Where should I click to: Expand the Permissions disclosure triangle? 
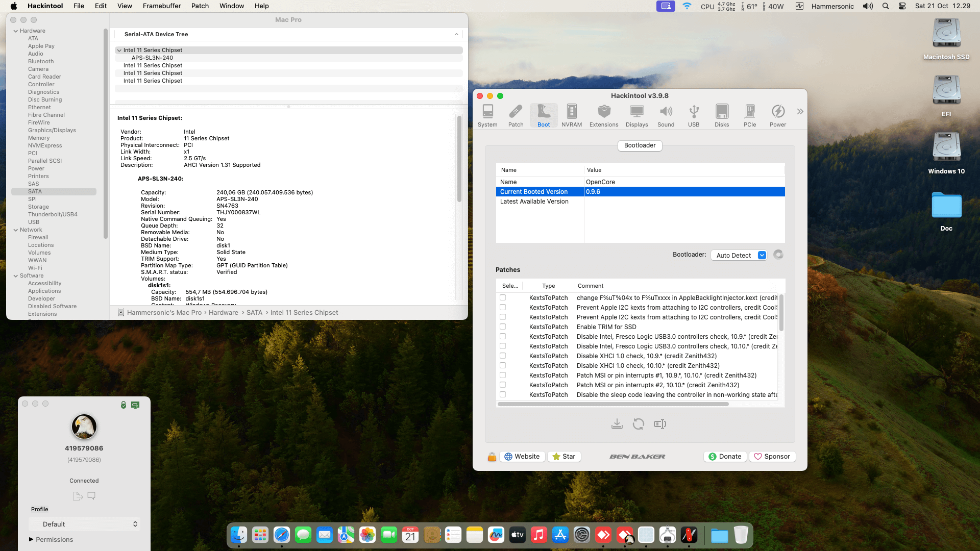(31, 539)
